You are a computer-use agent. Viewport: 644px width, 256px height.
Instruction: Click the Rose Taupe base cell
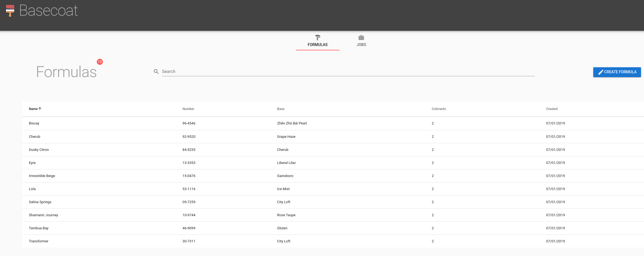tap(286, 215)
